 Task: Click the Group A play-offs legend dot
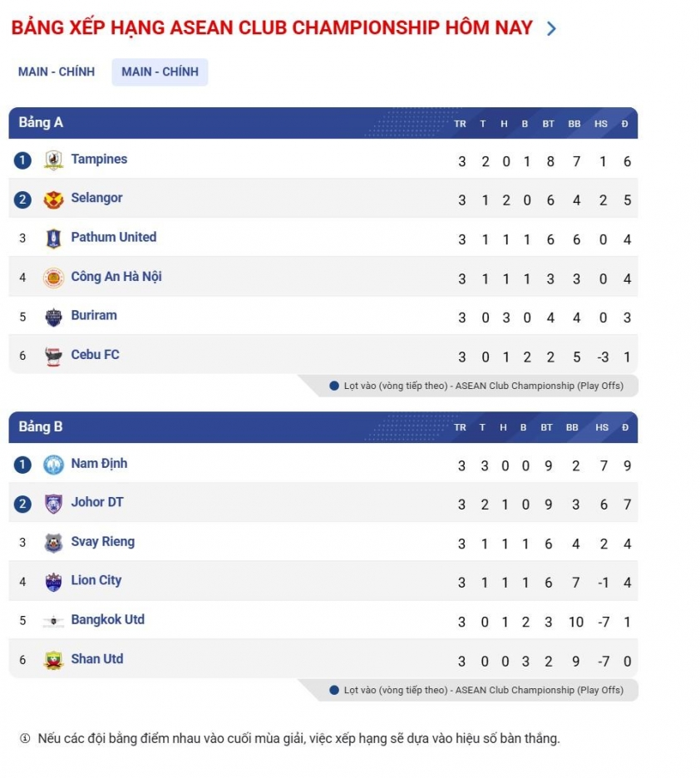tap(334, 386)
